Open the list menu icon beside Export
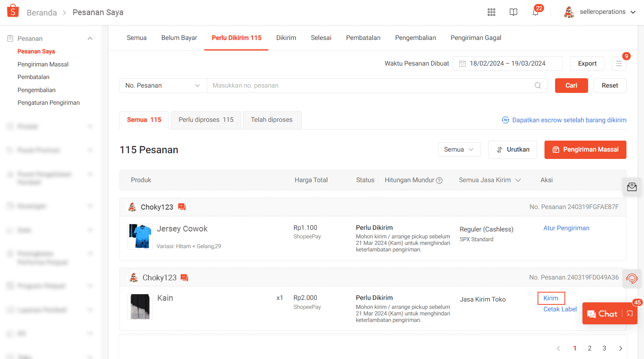Viewport: 644px width, 359px height. [619, 64]
